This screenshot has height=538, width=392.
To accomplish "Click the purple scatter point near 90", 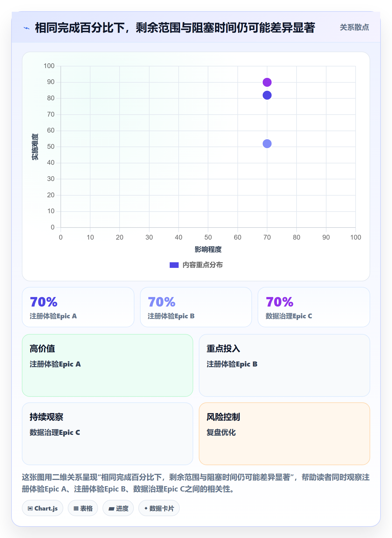I will coord(267,82).
